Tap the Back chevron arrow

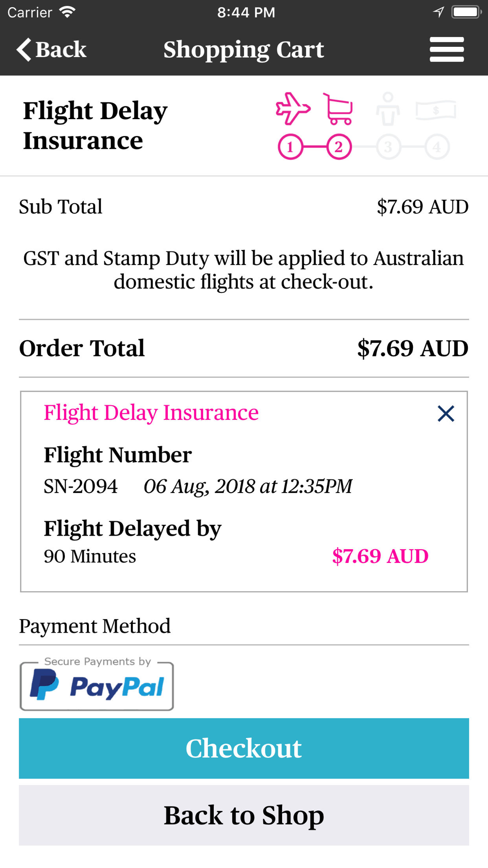[x=24, y=49]
